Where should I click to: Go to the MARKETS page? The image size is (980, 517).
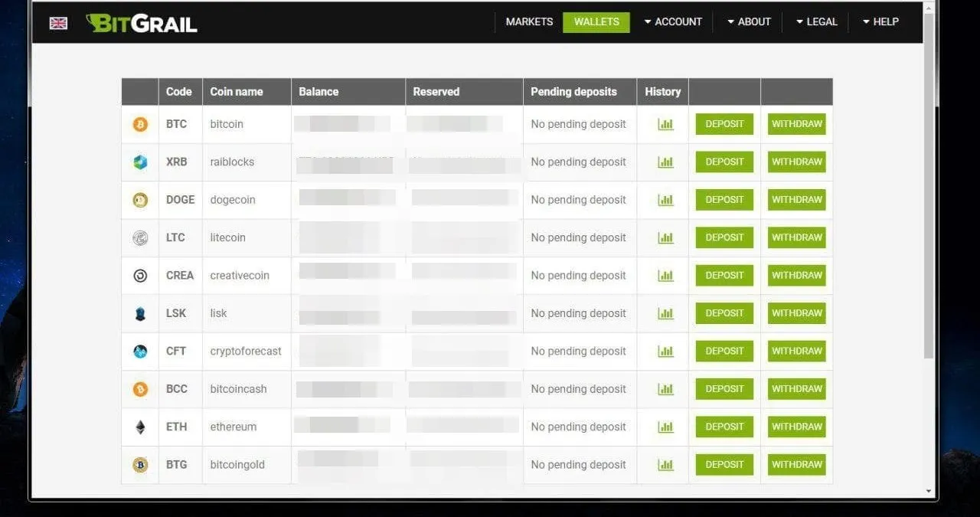(x=529, y=21)
